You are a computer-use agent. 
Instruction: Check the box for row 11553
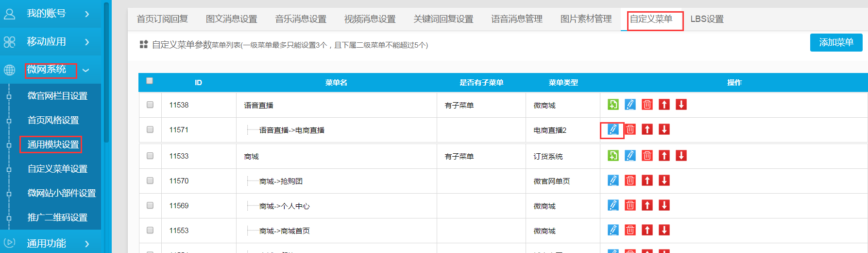pos(150,230)
